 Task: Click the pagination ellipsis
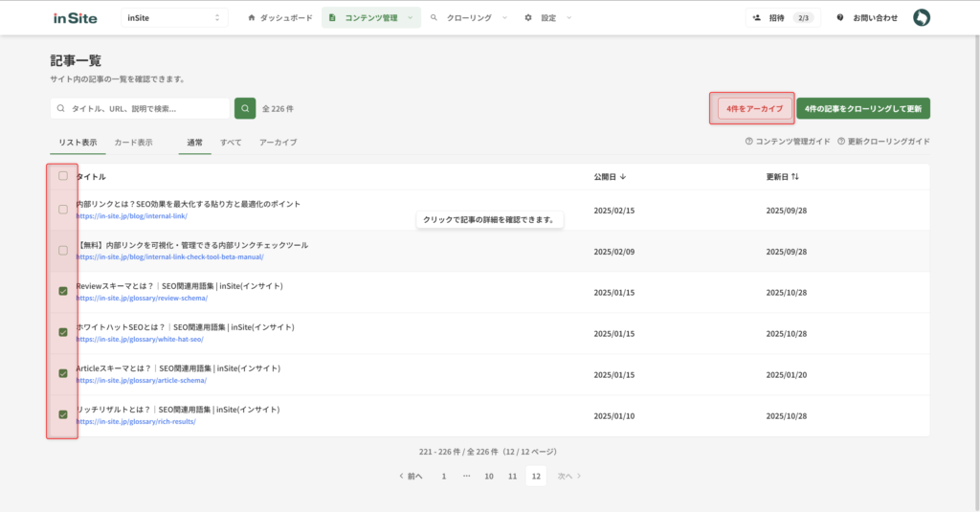(x=466, y=477)
